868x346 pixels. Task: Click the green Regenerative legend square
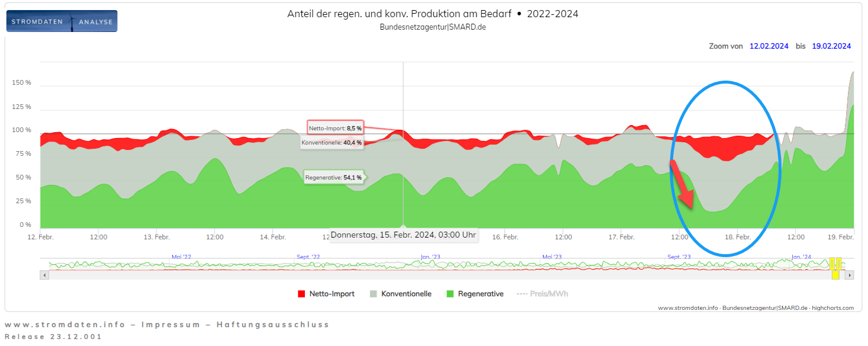(x=449, y=294)
